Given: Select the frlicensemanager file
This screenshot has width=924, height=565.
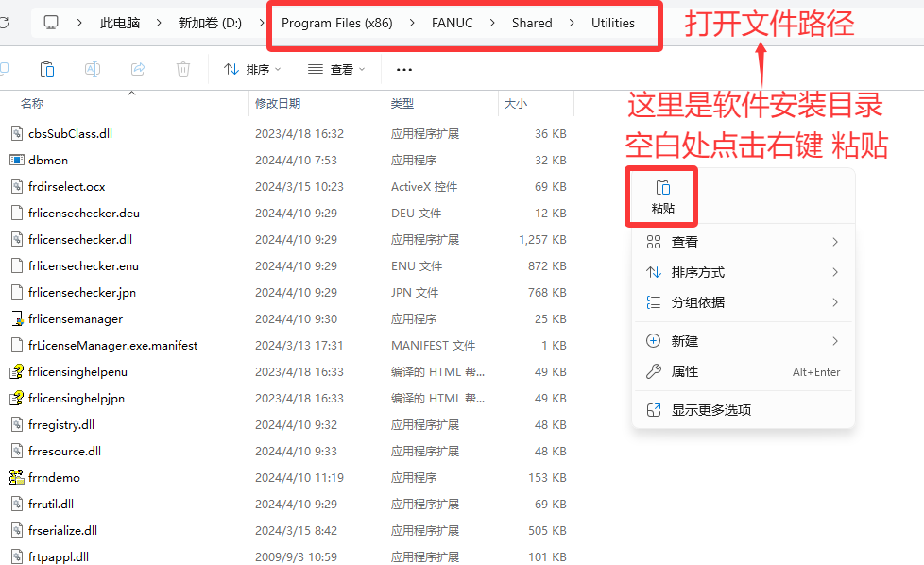Looking at the screenshot, I should coord(76,318).
